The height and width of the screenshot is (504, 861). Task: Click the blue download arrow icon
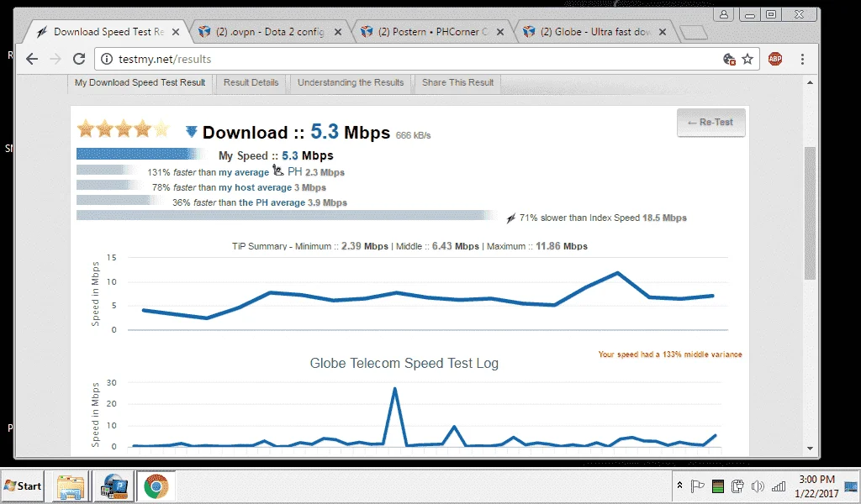pos(191,131)
